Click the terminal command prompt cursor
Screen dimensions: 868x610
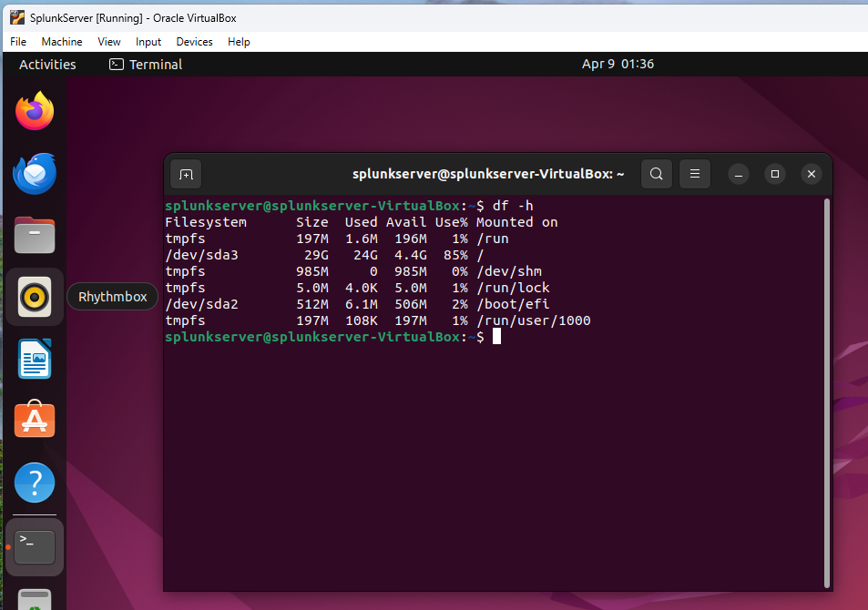tap(496, 337)
